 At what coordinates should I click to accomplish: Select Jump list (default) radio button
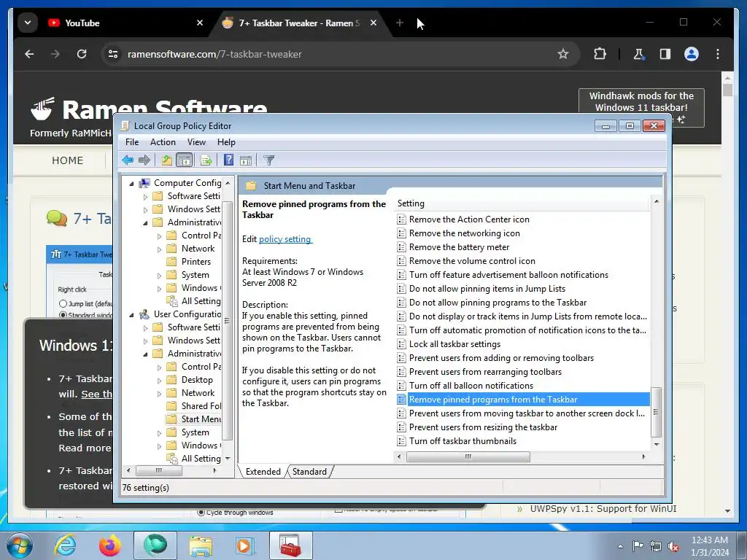click(x=63, y=303)
